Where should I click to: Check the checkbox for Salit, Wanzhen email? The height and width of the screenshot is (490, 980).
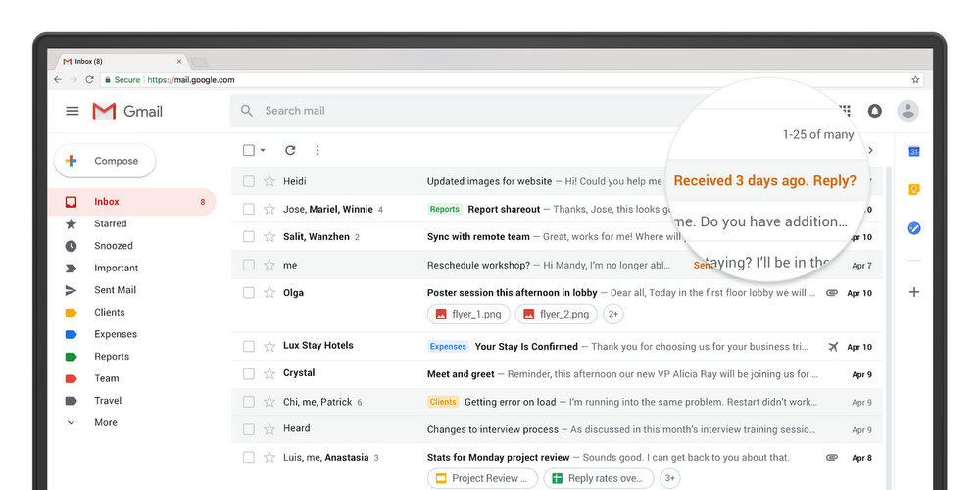click(x=249, y=237)
